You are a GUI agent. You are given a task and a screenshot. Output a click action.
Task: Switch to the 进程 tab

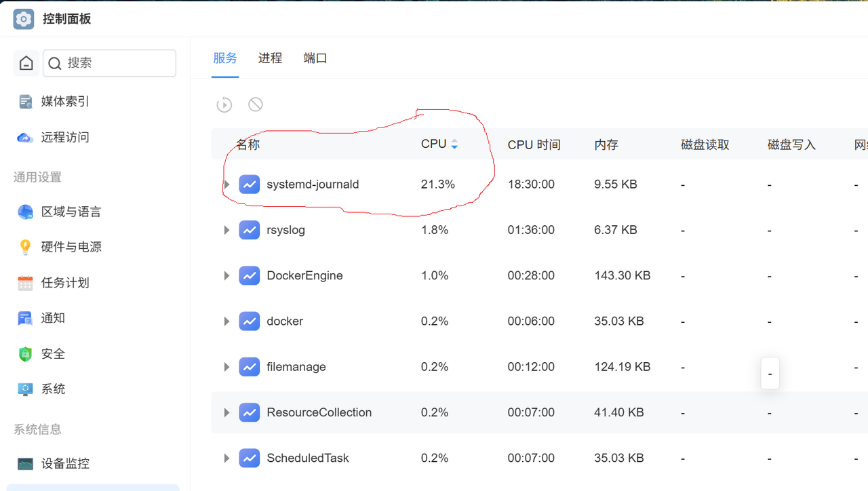[270, 58]
